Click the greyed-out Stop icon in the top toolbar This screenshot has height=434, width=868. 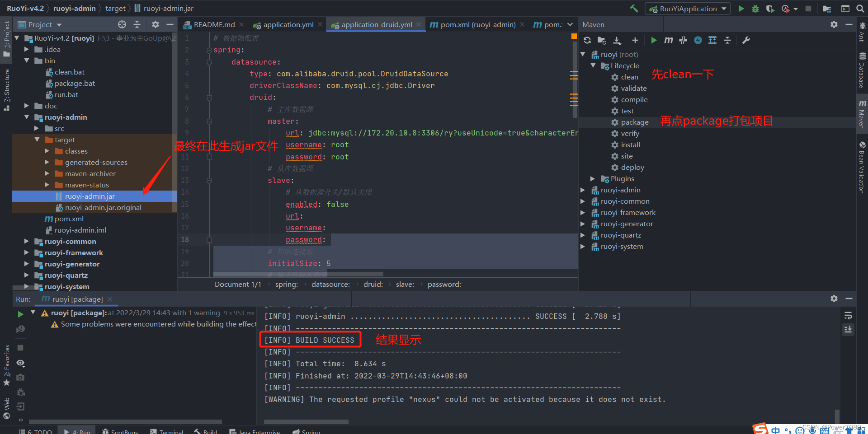click(808, 9)
